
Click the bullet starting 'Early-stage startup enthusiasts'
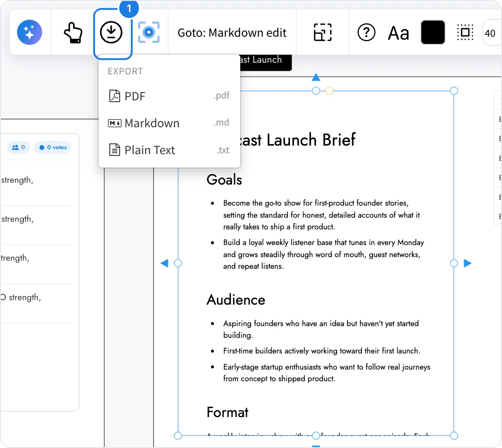click(327, 372)
